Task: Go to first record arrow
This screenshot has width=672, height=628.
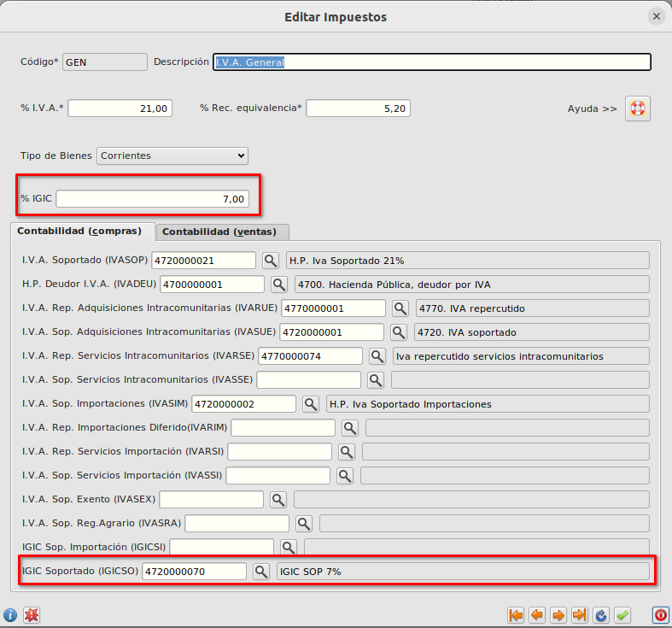Action: tap(516, 615)
